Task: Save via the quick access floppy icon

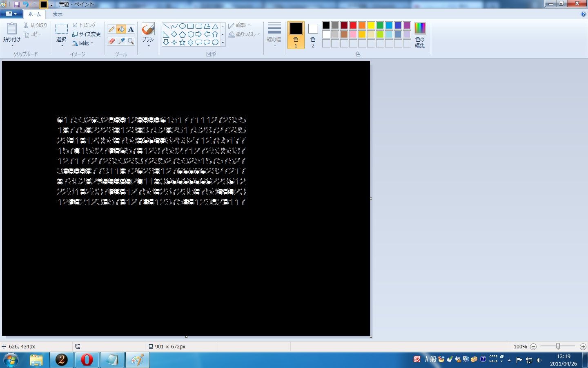Action: coord(17,4)
